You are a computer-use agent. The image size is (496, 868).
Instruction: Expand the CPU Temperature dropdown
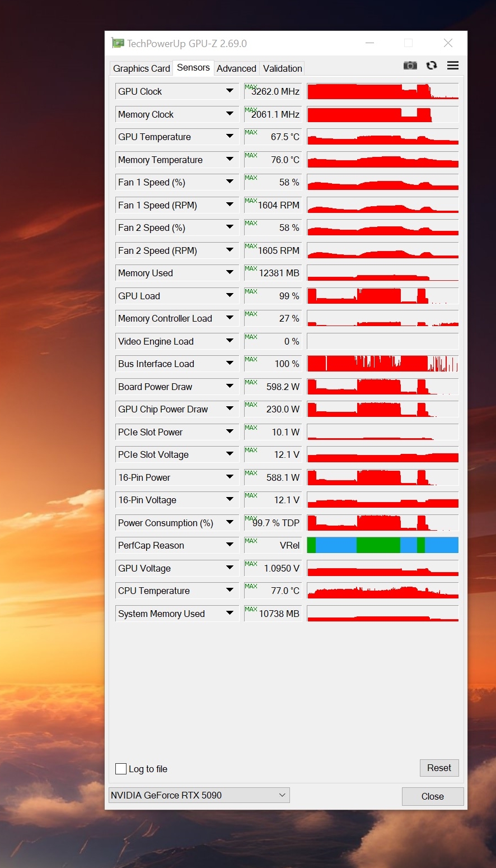pyautogui.click(x=230, y=590)
